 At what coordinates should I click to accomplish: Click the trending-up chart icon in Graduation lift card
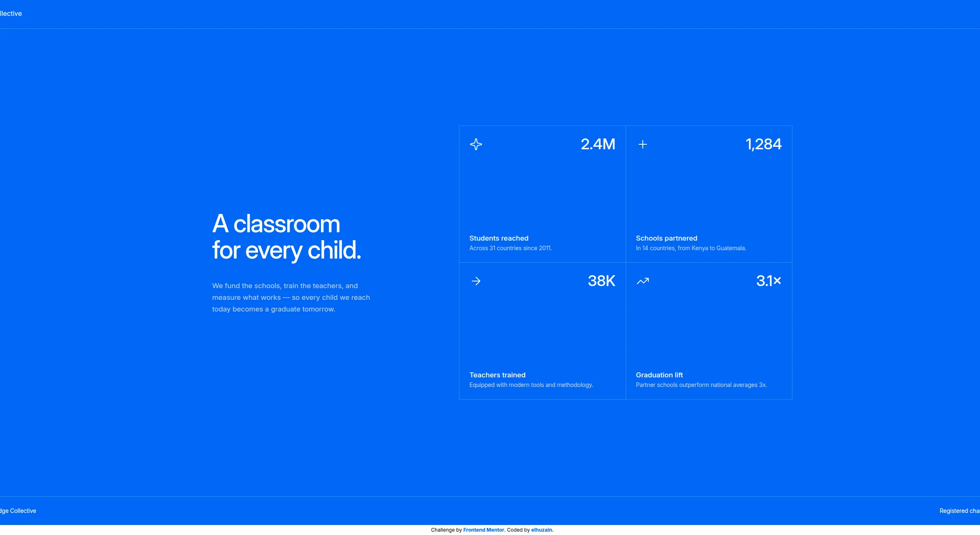pyautogui.click(x=642, y=281)
